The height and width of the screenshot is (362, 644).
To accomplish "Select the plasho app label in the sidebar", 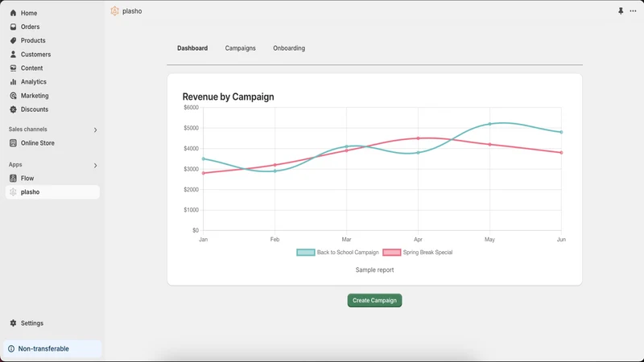I will (30, 192).
